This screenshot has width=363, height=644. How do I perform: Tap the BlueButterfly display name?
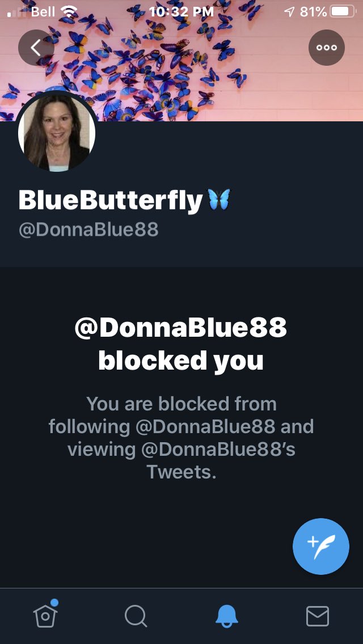111,201
